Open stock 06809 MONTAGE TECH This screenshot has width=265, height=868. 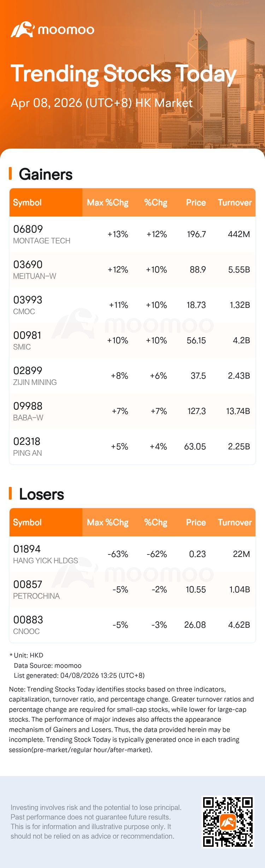(x=41, y=234)
